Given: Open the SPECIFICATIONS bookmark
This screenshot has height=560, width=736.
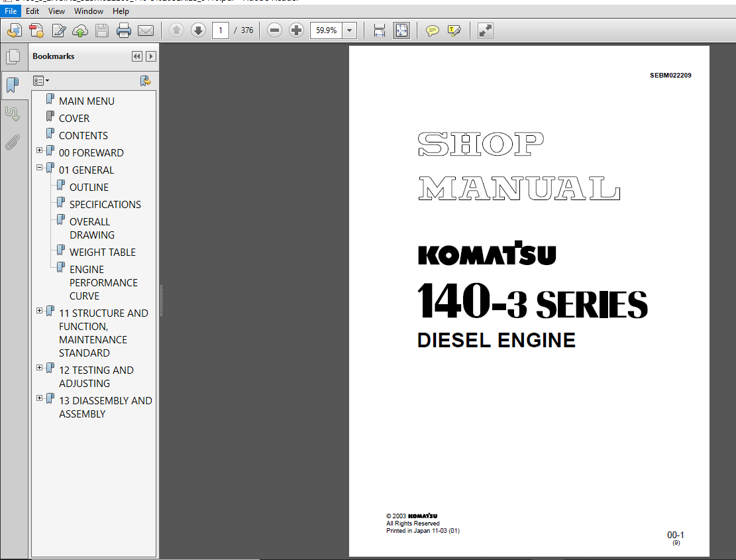Looking at the screenshot, I should pyautogui.click(x=105, y=205).
